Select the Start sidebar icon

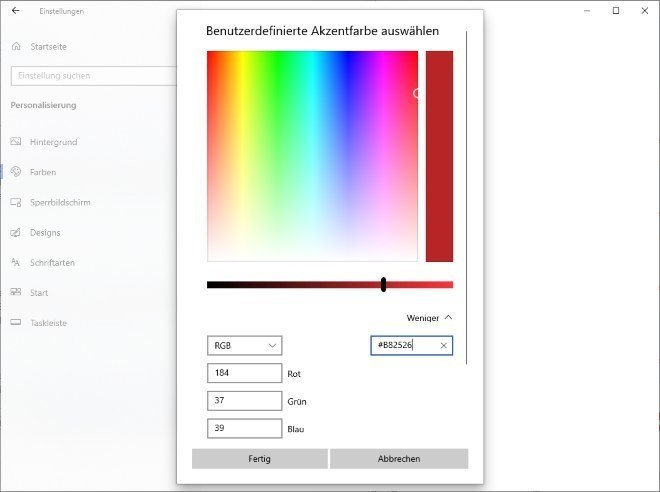point(16,292)
